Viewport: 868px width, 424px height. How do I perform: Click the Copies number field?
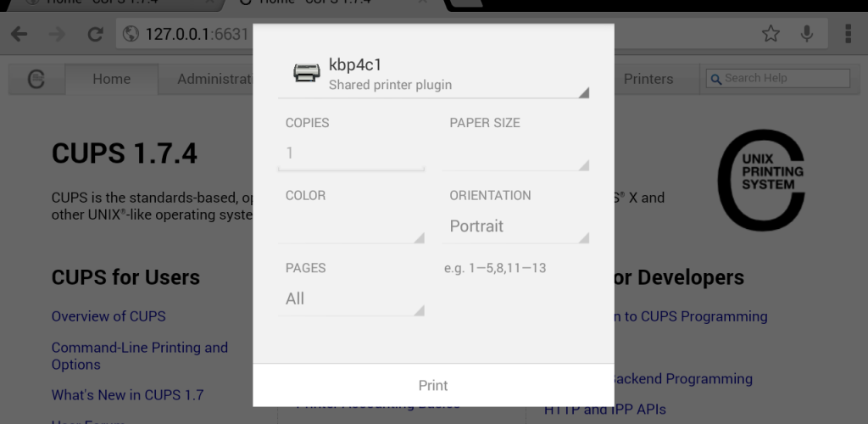click(x=352, y=153)
